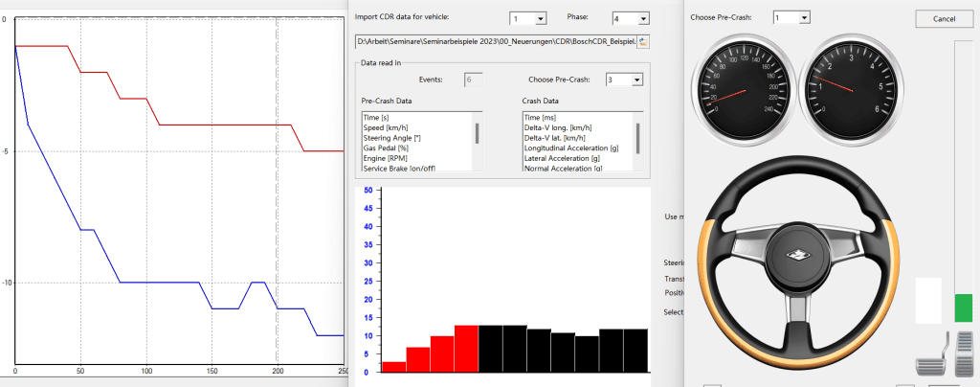
Task: Click the browse file icon beside the CDR path
Action: [643, 41]
